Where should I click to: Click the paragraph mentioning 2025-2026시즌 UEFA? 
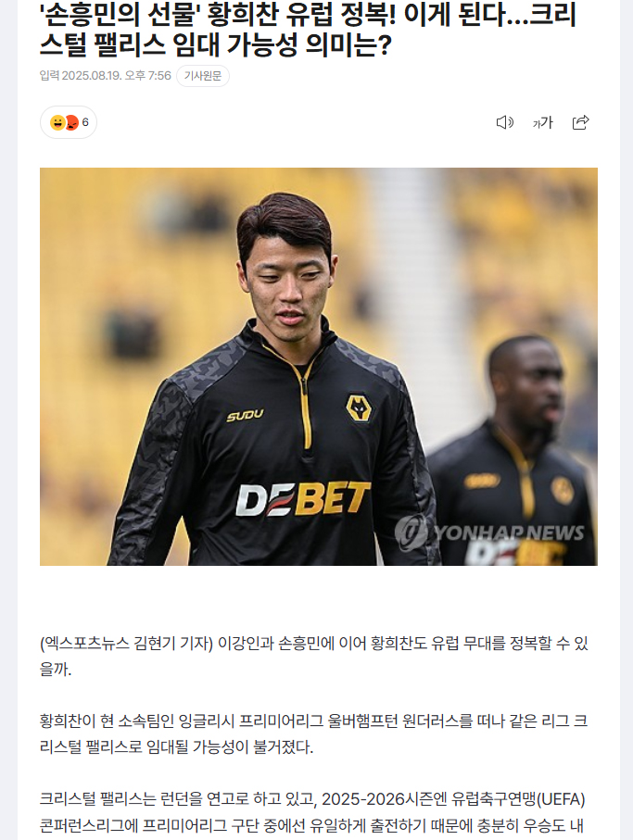[x=312, y=812]
